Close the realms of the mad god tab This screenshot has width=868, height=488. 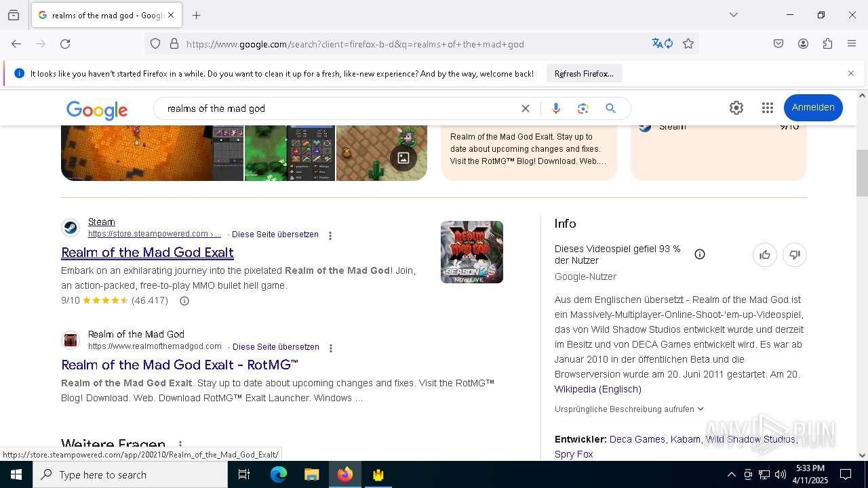(x=171, y=15)
